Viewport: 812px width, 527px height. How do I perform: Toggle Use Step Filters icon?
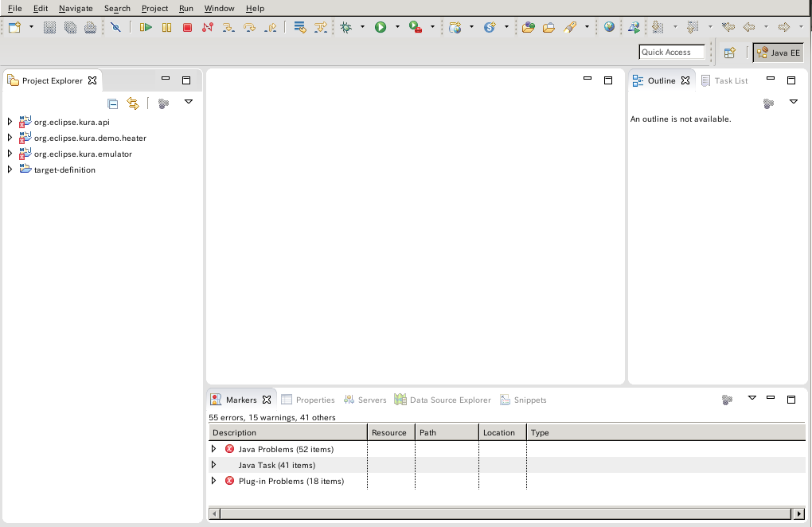click(x=321, y=27)
